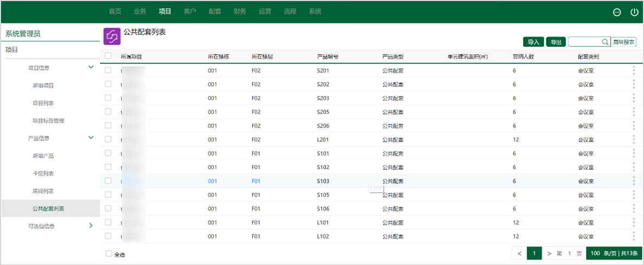The image size is (644, 265).
Task: Sort by the 容纳人数 column header
Action: coord(524,57)
